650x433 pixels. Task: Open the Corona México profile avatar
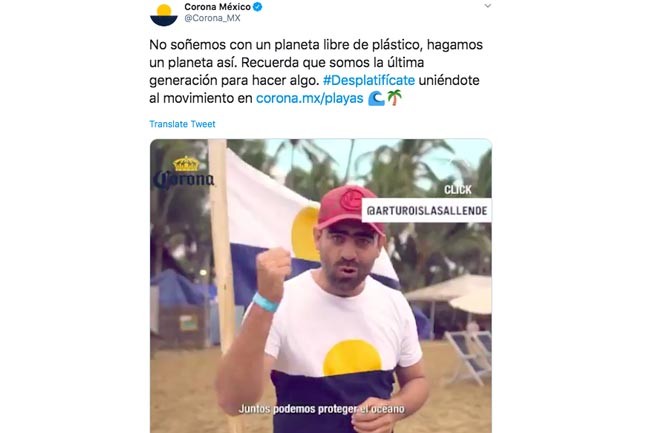coord(164,14)
